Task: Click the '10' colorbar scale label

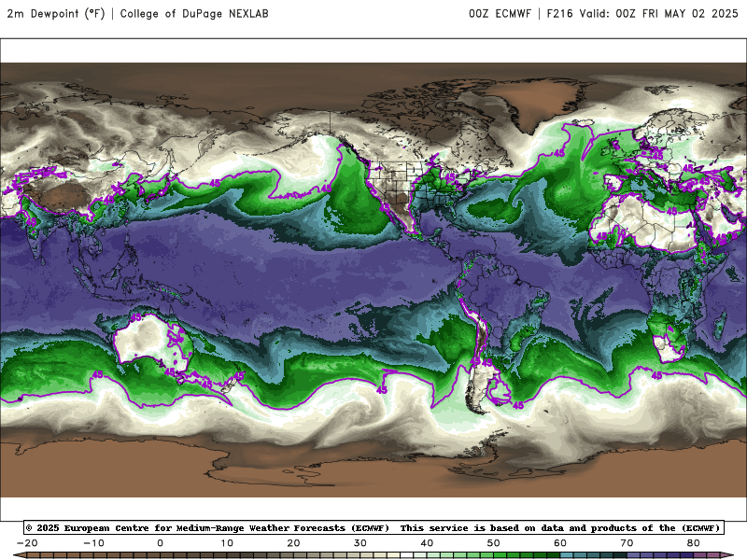Action: 227,543
